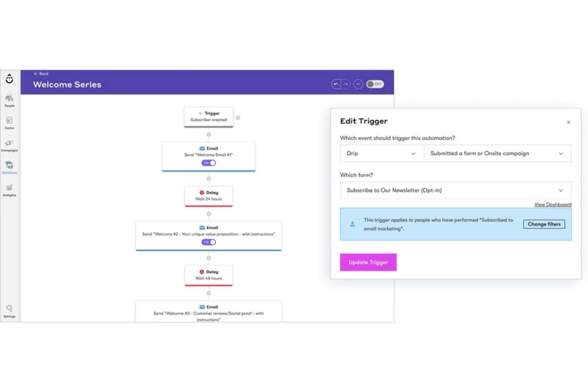Undo the last workflow change

(x=336, y=84)
